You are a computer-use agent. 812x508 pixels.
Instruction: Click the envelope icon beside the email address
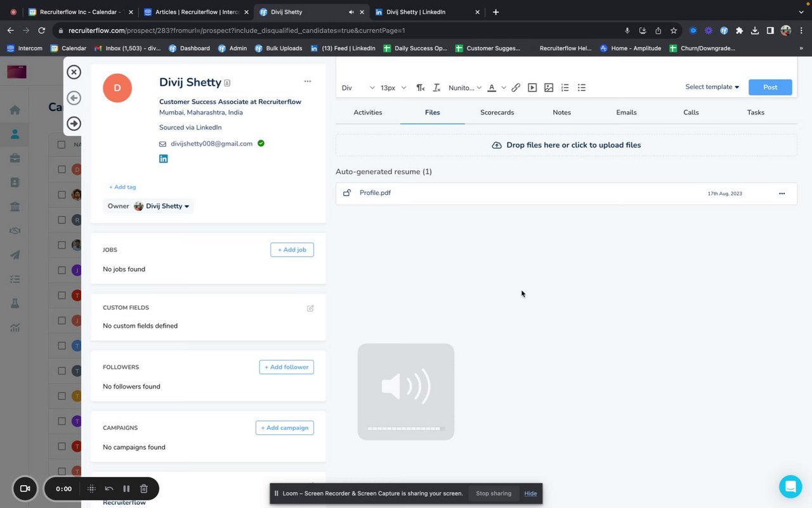pyautogui.click(x=162, y=144)
